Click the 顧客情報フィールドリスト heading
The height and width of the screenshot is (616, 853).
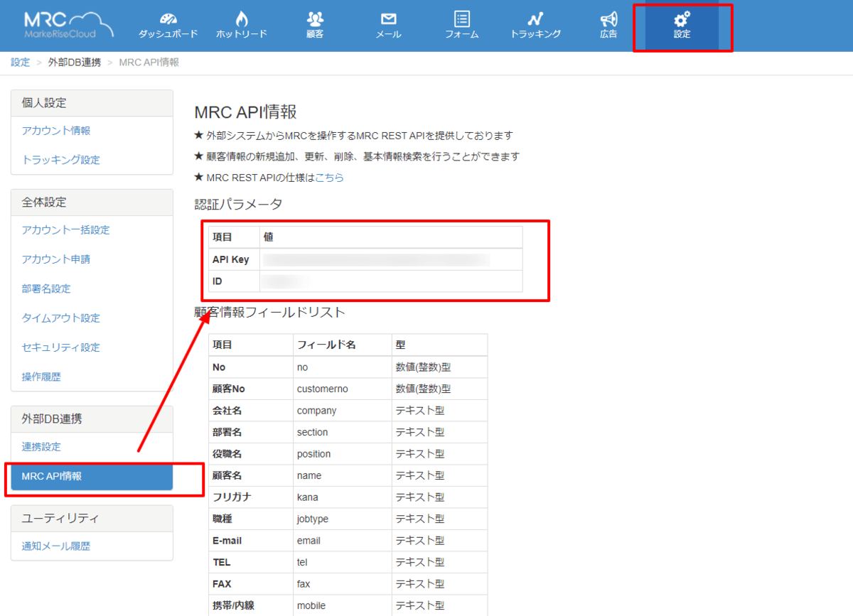tap(270, 312)
